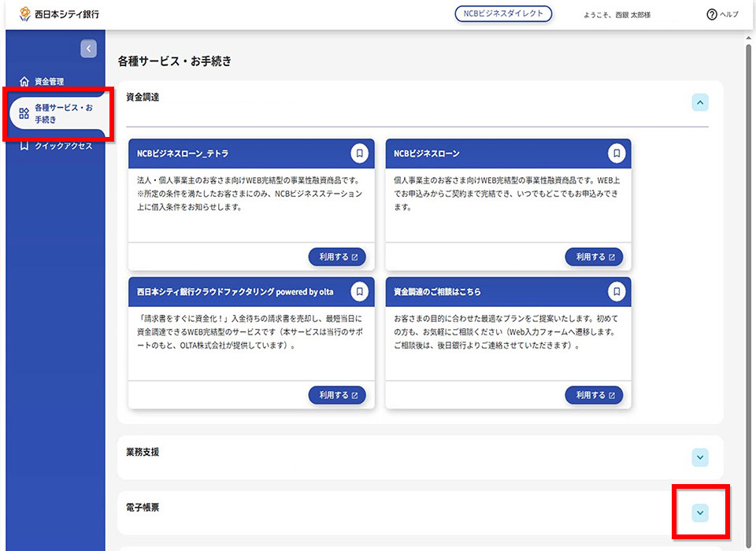Click the 業務支援 section heading
Image resolution: width=756 pixels, height=551 pixels.
click(x=143, y=452)
